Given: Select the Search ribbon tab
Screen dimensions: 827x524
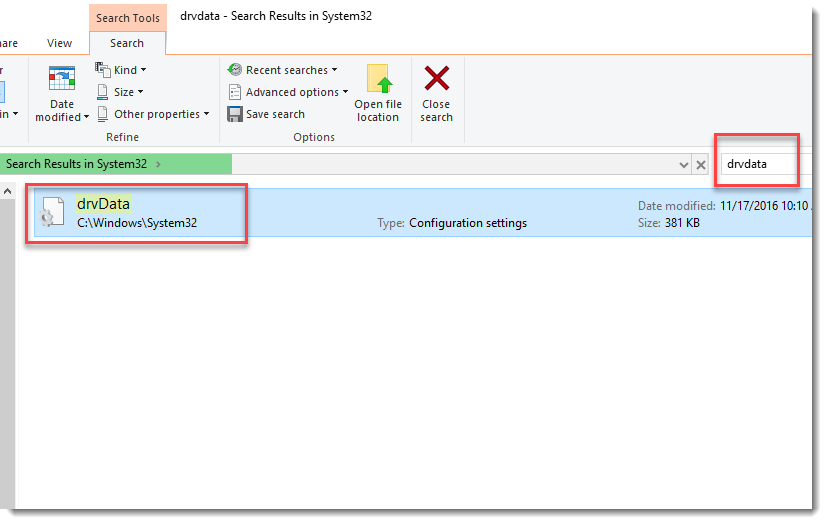Looking at the screenshot, I should click(127, 43).
